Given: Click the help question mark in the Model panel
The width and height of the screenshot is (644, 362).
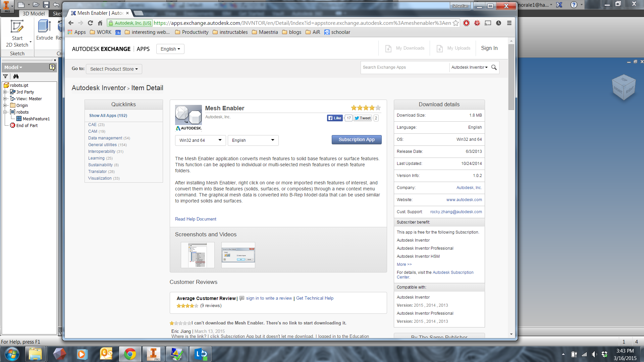Looking at the screenshot, I should [x=52, y=67].
